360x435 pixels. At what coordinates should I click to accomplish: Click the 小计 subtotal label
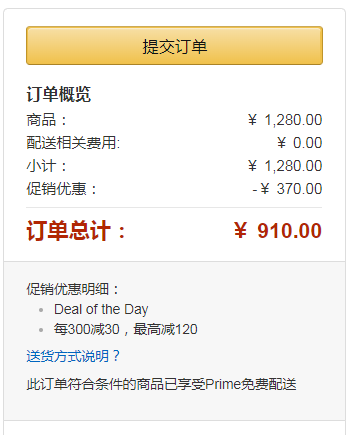tap(46, 166)
